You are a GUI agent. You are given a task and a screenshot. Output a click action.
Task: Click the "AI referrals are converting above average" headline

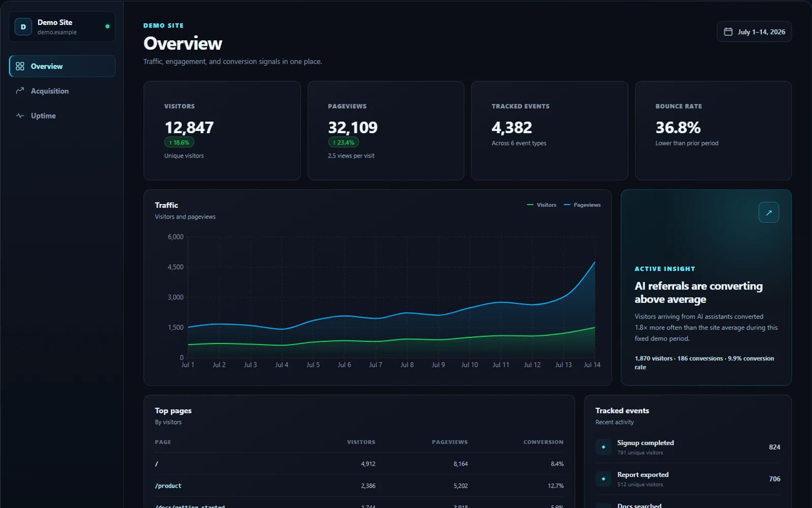[x=698, y=293]
